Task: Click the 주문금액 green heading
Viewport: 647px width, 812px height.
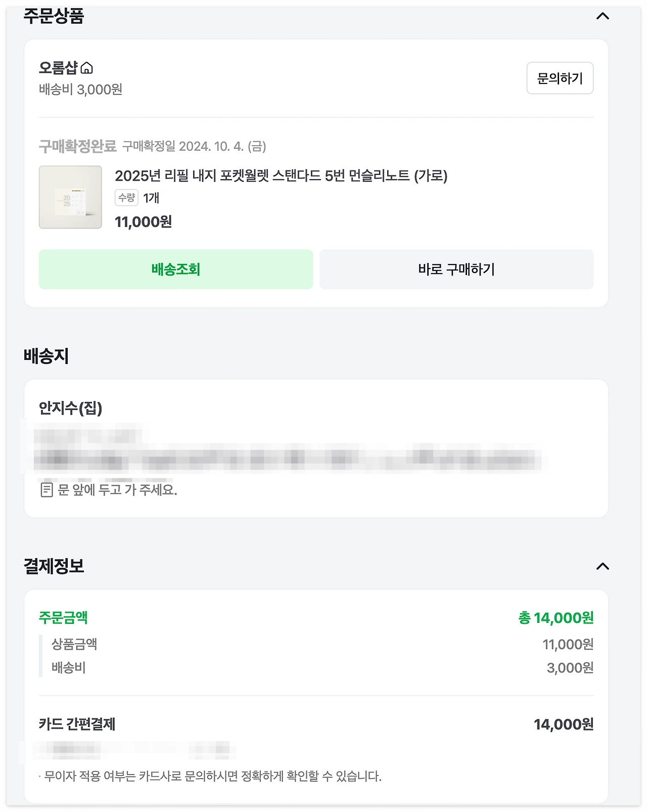Action: [63, 617]
